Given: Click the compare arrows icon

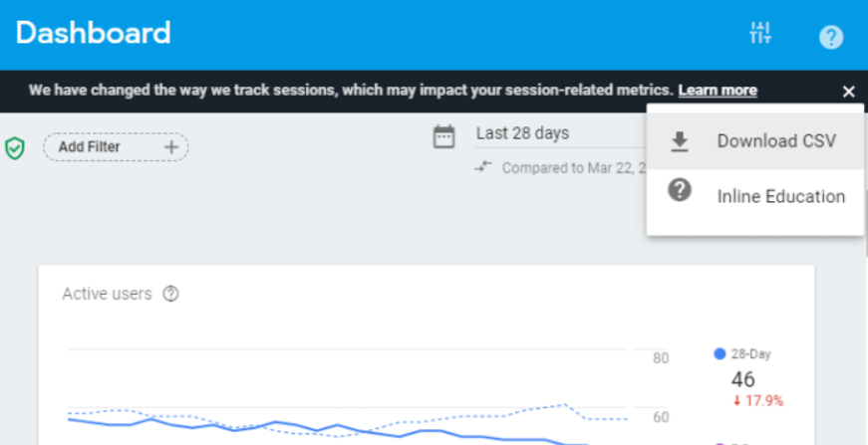Looking at the screenshot, I should [x=483, y=166].
